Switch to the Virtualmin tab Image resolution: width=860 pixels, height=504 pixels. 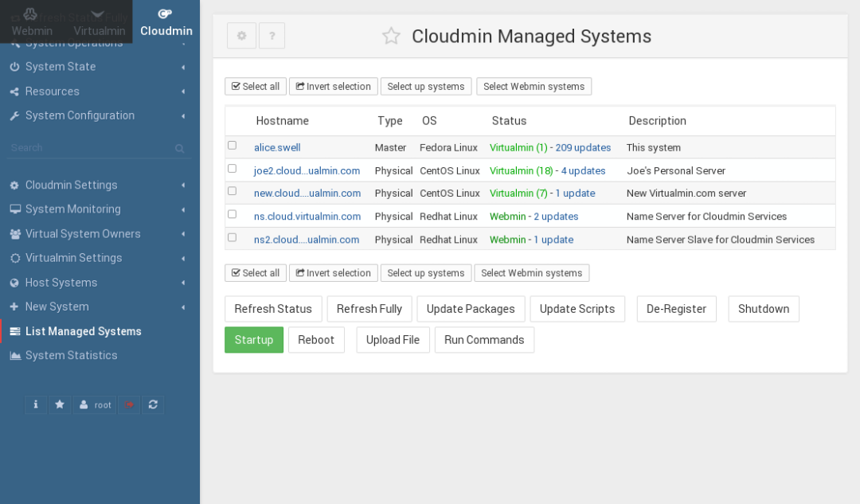pyautogui.click(x=100, y=22)
